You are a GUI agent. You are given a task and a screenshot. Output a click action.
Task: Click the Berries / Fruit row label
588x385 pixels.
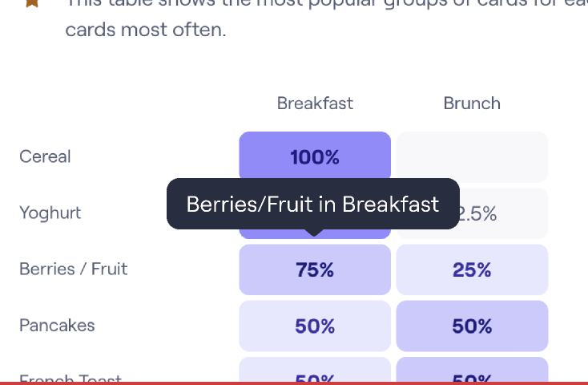[74, 269]
